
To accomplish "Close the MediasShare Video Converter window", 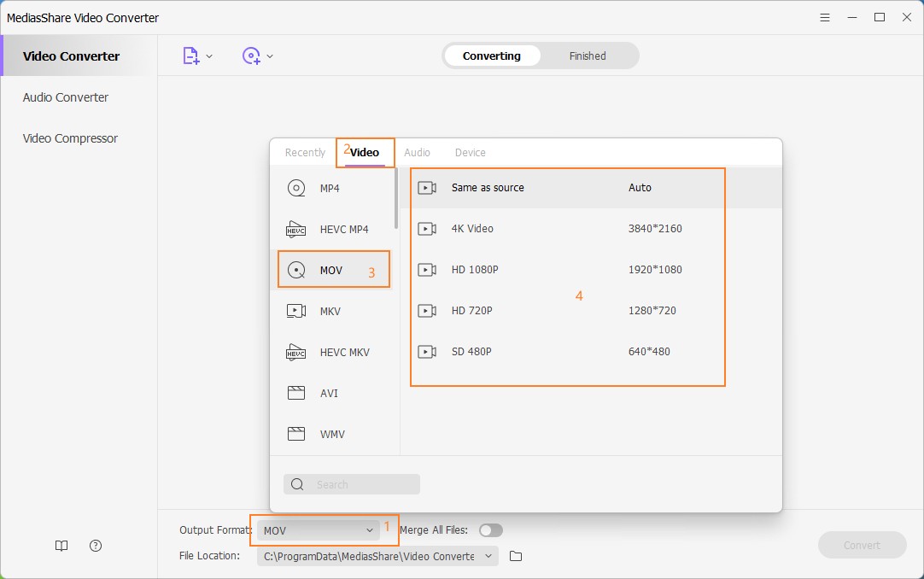I will click(x=907, y=17).
